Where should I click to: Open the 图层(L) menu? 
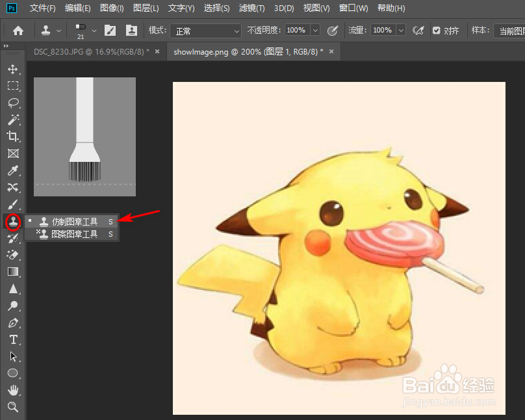(146, 8)
